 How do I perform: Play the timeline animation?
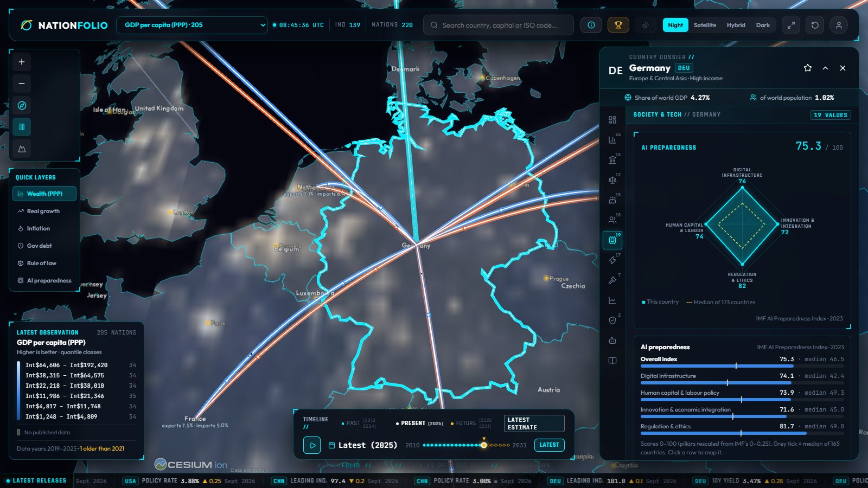click(x=312, y=445)
